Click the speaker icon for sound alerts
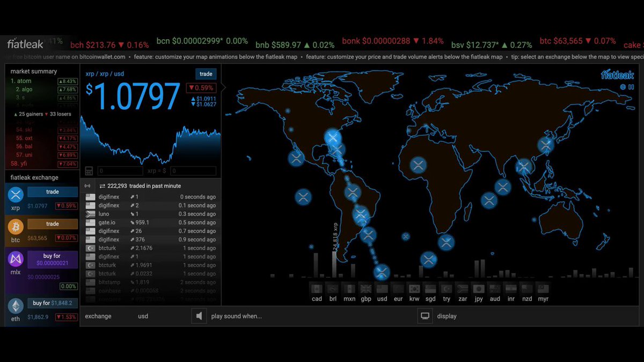 click(199, 316)
